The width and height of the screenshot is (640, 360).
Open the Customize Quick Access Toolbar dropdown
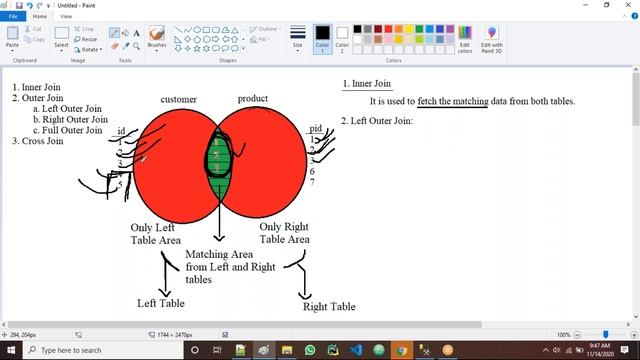pyautogui.click(x=48, y=6)
